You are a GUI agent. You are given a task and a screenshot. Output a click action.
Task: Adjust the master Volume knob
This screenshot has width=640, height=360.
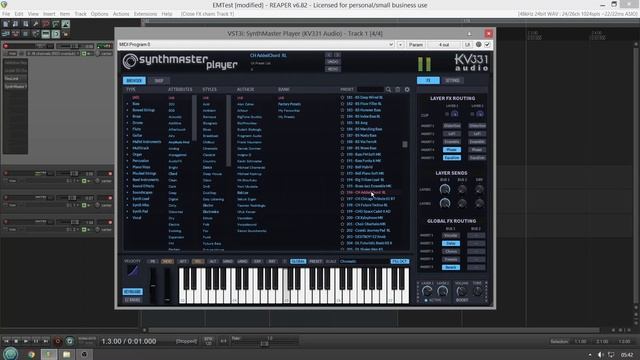click(x=461, y=291)
